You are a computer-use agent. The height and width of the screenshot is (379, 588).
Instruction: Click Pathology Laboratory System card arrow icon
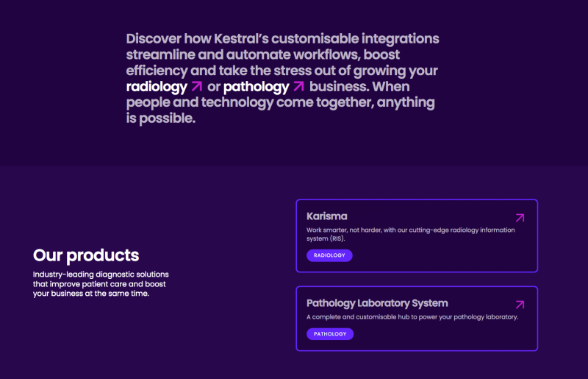520,305
